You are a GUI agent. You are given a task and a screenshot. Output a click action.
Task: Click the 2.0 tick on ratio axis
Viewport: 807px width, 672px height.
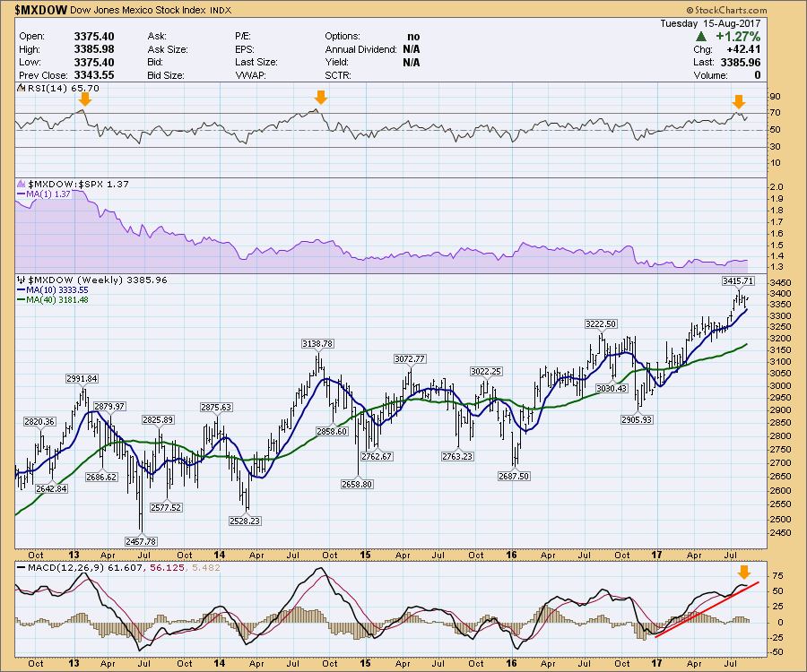[x=777, y=187]
